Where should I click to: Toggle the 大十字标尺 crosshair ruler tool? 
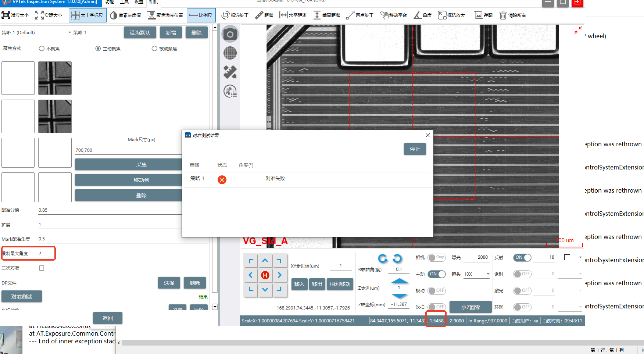pos(87,15)
